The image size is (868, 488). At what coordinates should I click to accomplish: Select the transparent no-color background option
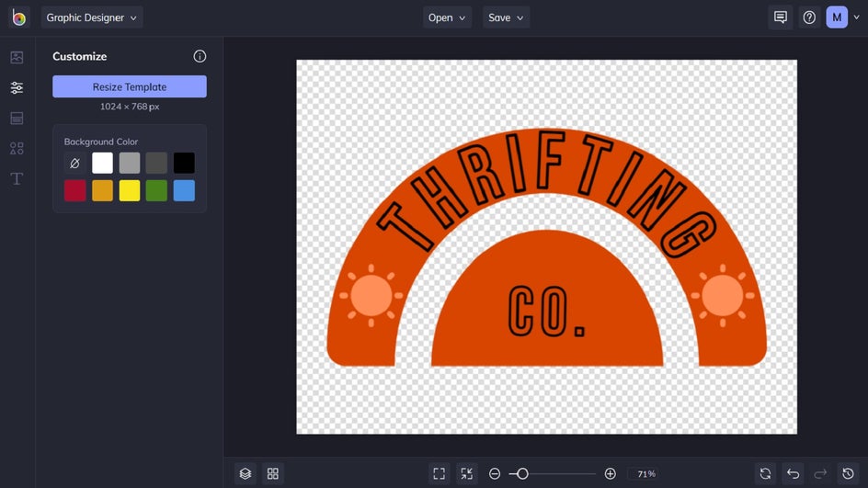75,164
